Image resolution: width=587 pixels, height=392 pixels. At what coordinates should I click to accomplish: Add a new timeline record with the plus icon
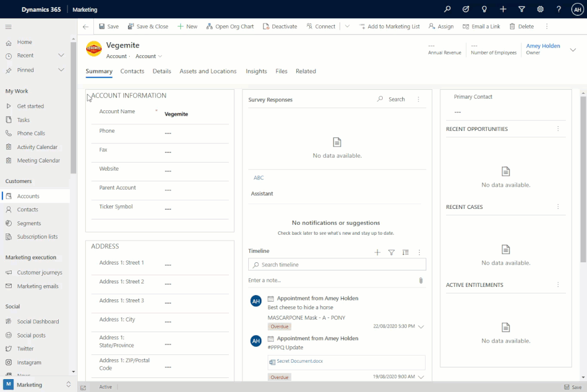pos(377,252)
